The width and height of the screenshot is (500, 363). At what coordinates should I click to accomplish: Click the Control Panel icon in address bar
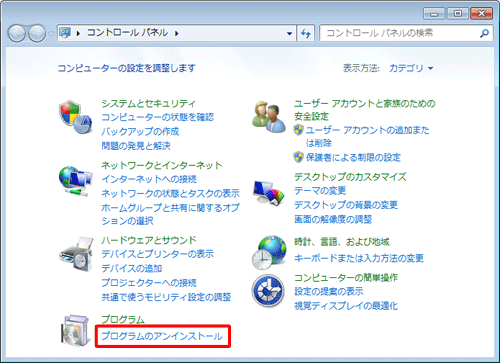point(65,33)
